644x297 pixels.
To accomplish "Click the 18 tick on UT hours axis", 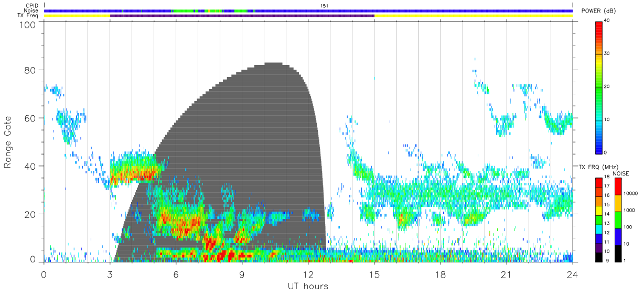I will 441,274.
